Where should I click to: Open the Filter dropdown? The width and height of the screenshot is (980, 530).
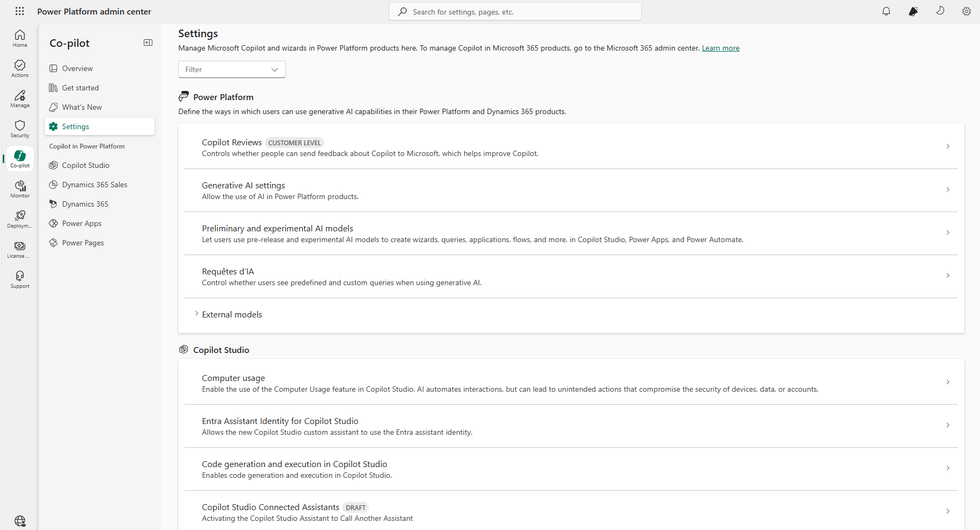pyautogui.click(x=232, y=69)
